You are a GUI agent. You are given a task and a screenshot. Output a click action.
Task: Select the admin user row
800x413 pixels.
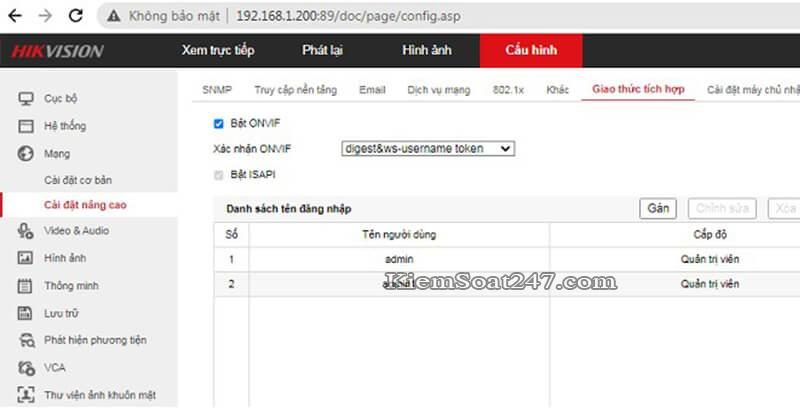(x=507, y=259)
